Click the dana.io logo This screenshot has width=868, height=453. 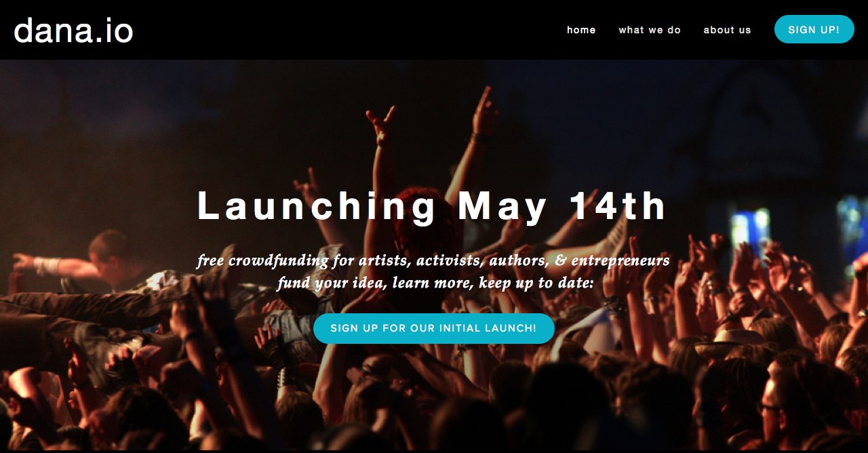(73, 31)
